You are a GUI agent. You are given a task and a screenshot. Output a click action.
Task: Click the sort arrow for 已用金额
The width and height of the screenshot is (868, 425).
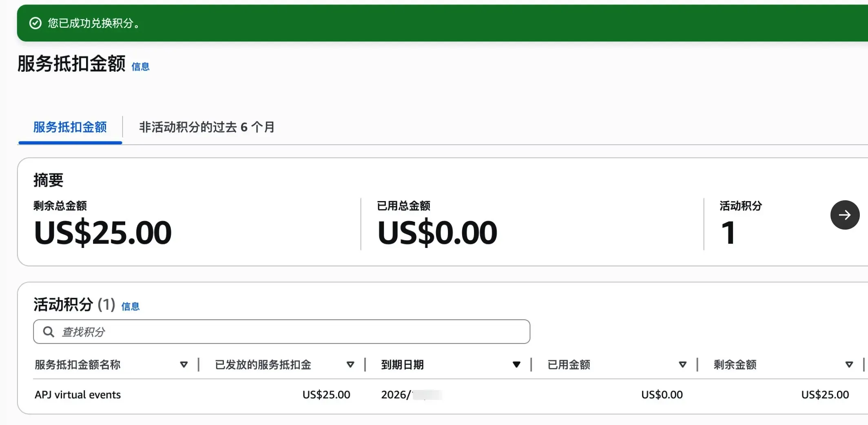coord(683,365)
